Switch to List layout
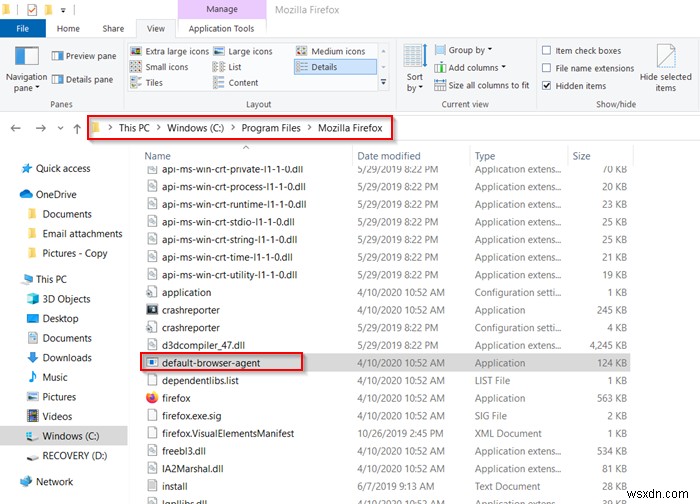Image resolution: width=700 pixels, height=504 pixels. [227, 67]
